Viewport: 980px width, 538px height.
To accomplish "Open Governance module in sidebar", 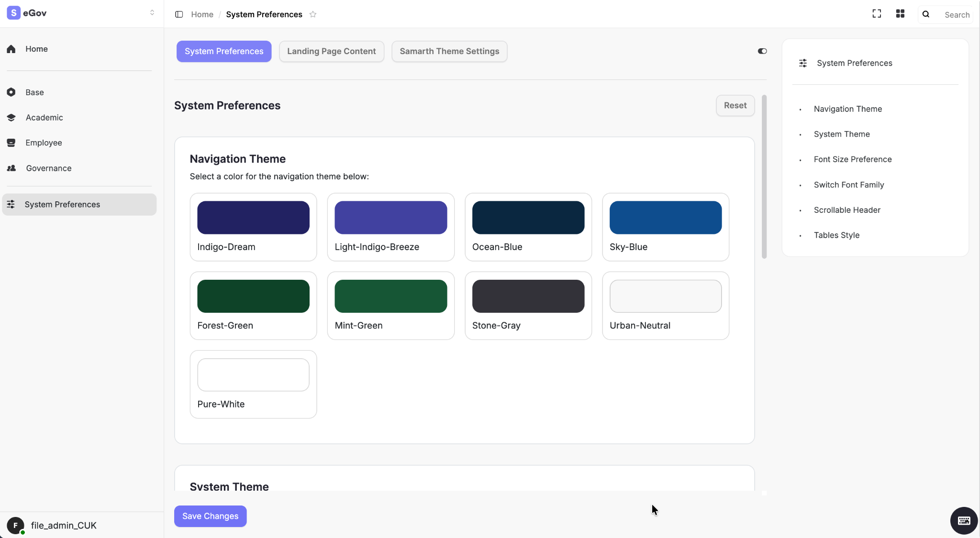I will point(48,168).
